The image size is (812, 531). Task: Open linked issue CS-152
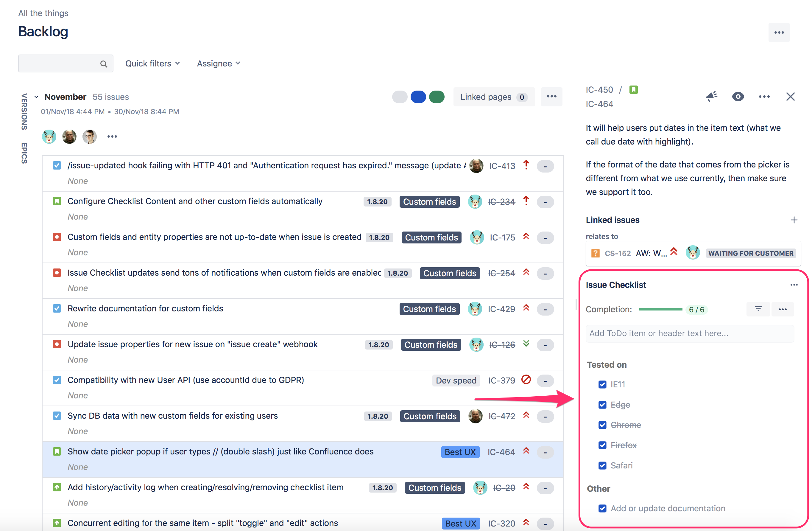[x=618, y=253]
